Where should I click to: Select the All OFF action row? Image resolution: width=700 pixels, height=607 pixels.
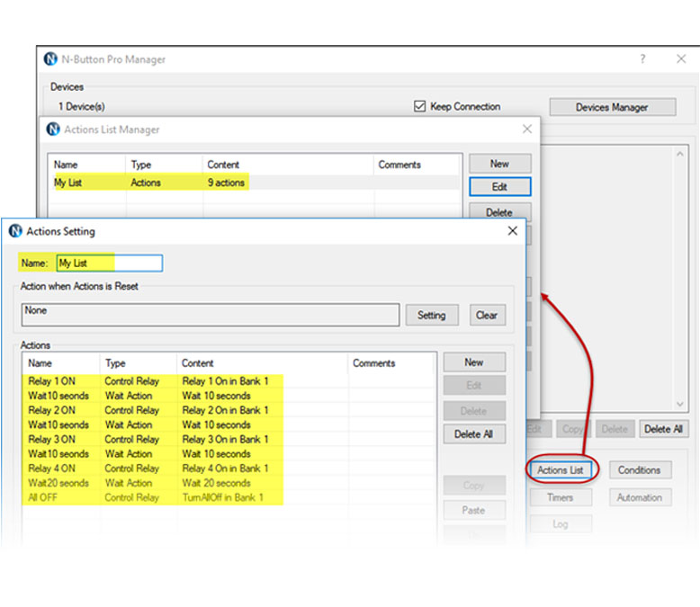pos(229,497)
